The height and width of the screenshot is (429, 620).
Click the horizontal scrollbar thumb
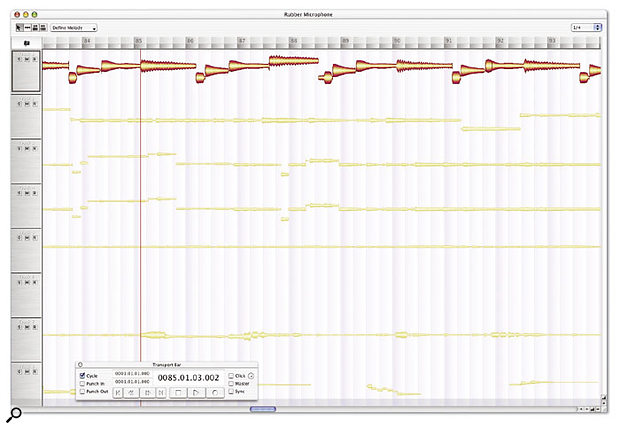click(263, 408)
